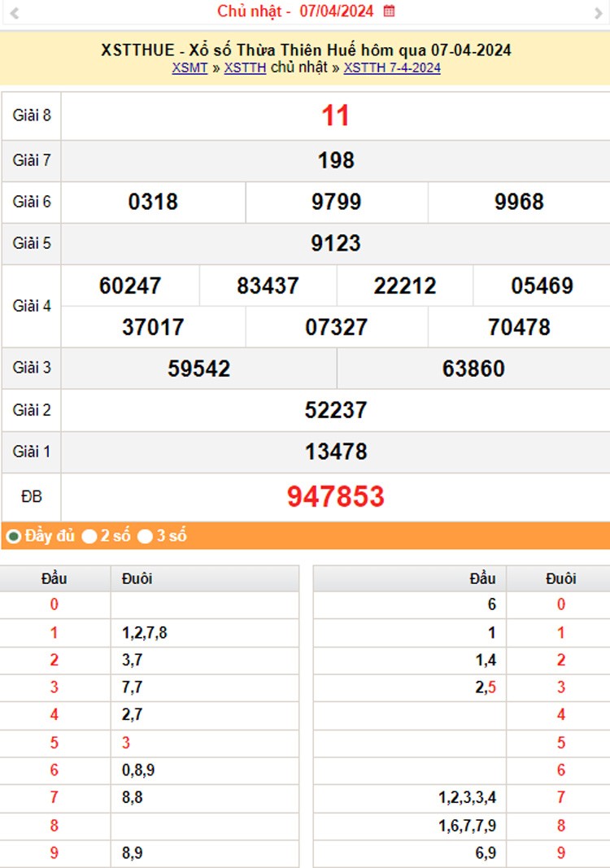Screen dimensions: 610x868
Task: Click the Giải 4 number 60247
Action: tap(130, 286)
